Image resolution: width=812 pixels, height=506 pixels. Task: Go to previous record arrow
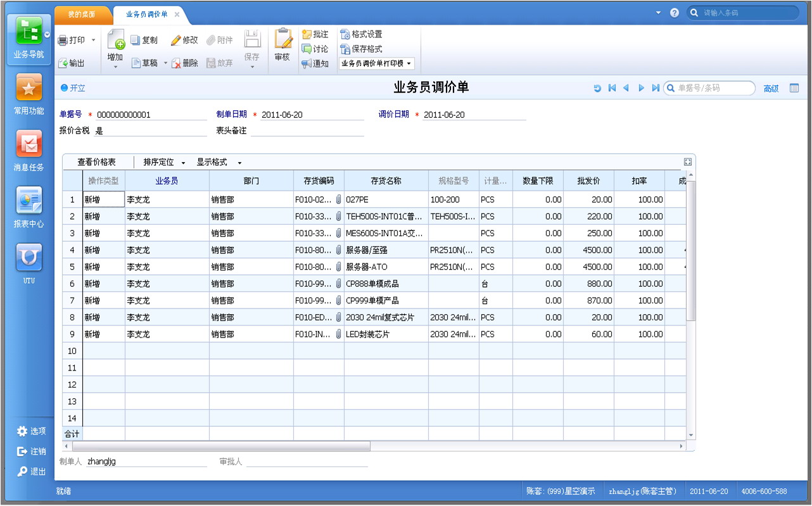click(x=626, y=89)
